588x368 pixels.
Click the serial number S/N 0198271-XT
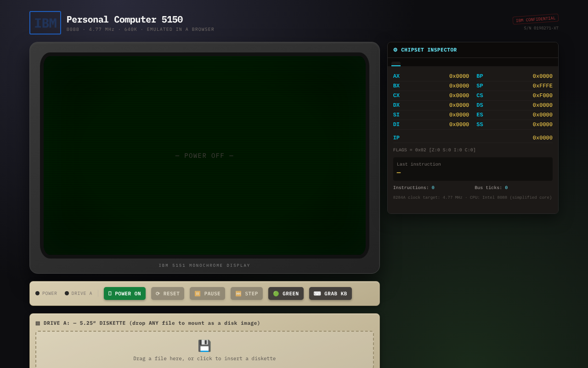(541, 29)
